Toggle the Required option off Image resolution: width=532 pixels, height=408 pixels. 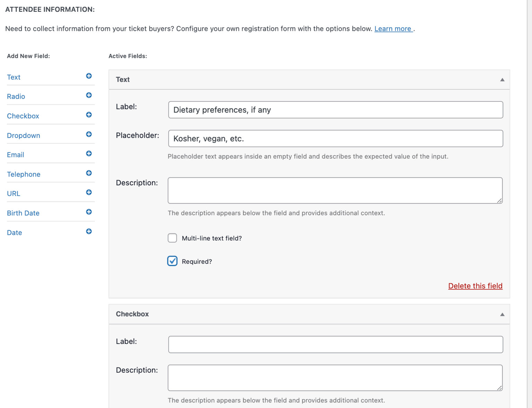(x=172, y=261)
